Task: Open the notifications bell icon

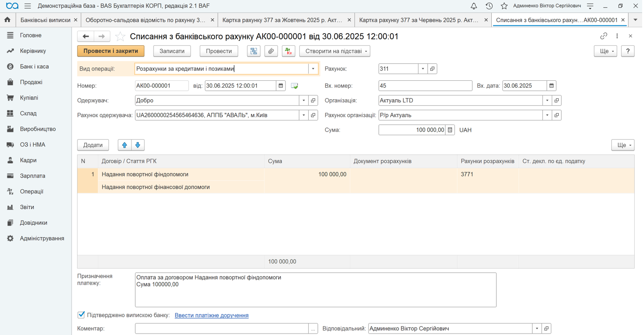Action: pos(474,6)
